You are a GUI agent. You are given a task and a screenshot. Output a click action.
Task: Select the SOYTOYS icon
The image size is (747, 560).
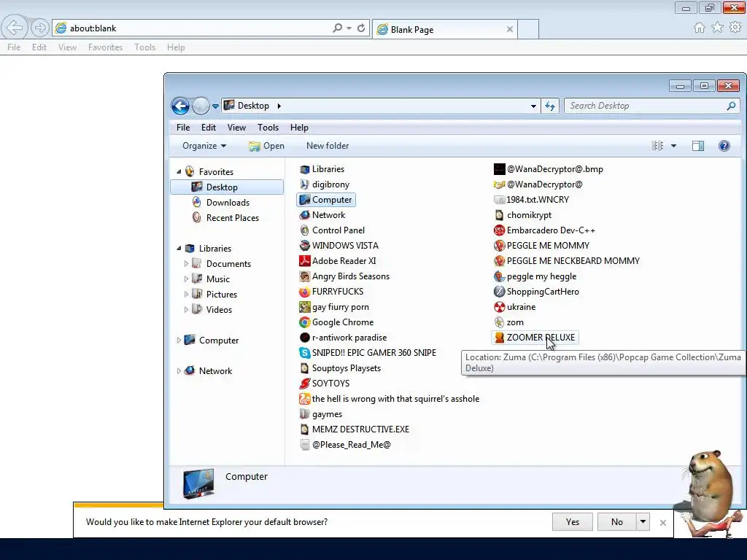point(304,384)
